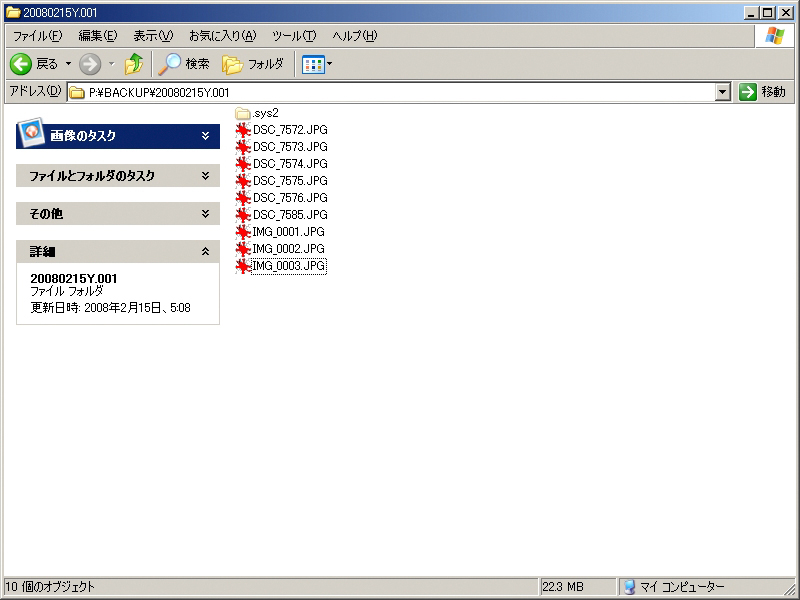Expand the ファイルとフォルダのタスク panel

(205, 176)
